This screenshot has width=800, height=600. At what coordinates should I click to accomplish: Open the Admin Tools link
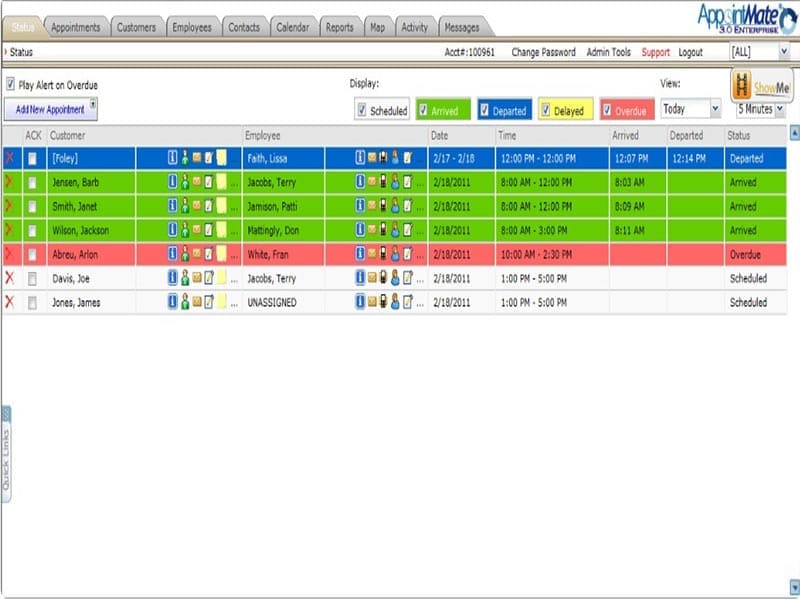point(608,52)
